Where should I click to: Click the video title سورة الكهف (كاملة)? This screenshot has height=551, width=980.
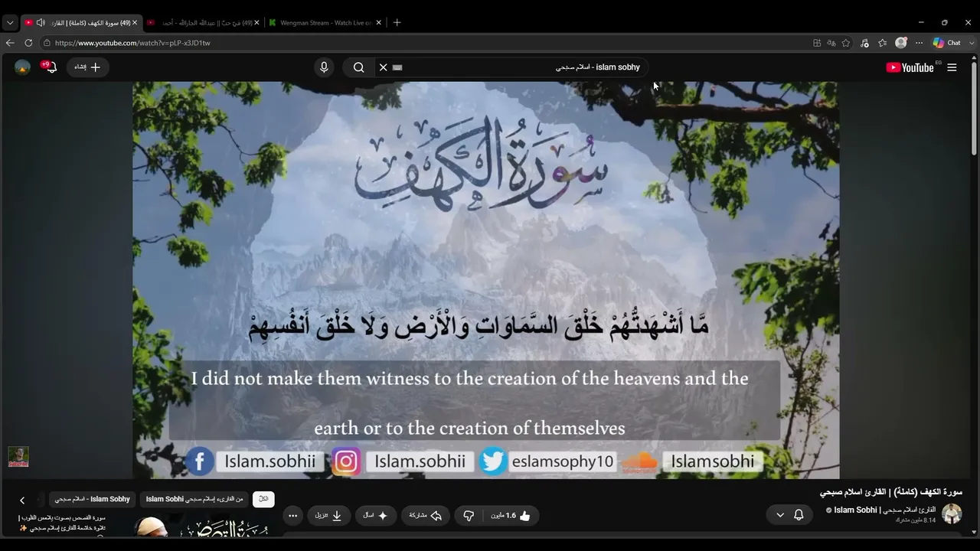[x=891, y=492]
